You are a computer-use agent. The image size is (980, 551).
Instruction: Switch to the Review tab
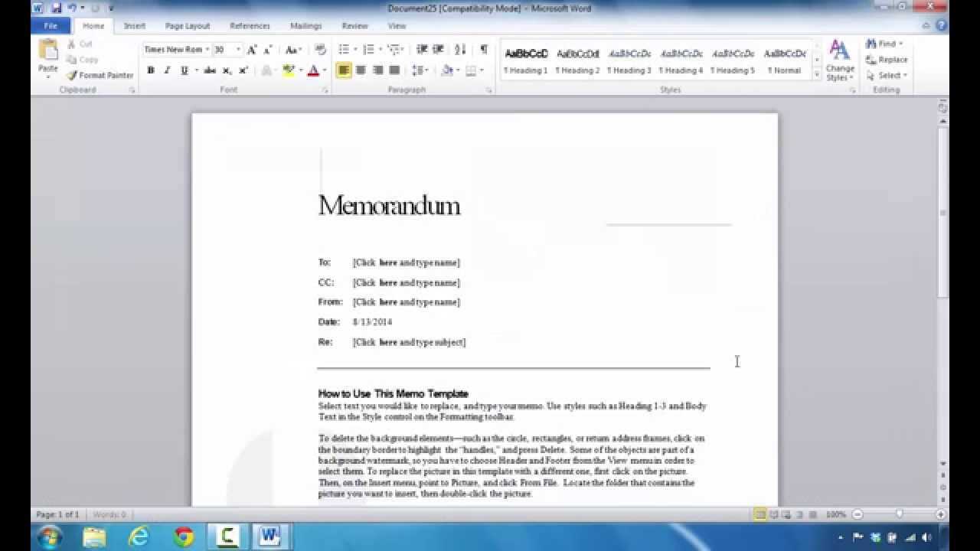pos(355,26)
